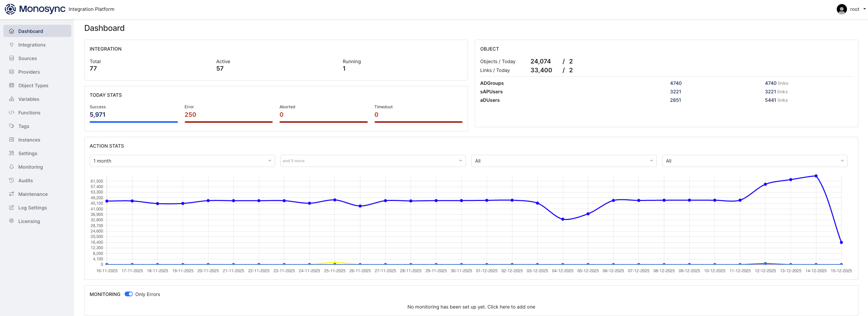Click the Object Types icon
The height and width of the screenshot is (316, 868).
(x=11, y=85)
